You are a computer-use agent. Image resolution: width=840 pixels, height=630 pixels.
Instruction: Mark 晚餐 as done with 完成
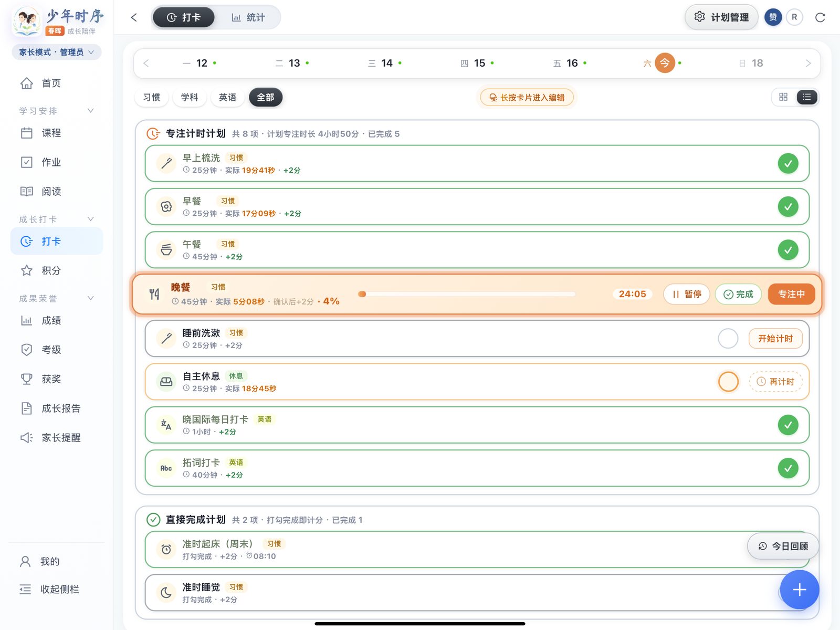[x=738, y=294]
